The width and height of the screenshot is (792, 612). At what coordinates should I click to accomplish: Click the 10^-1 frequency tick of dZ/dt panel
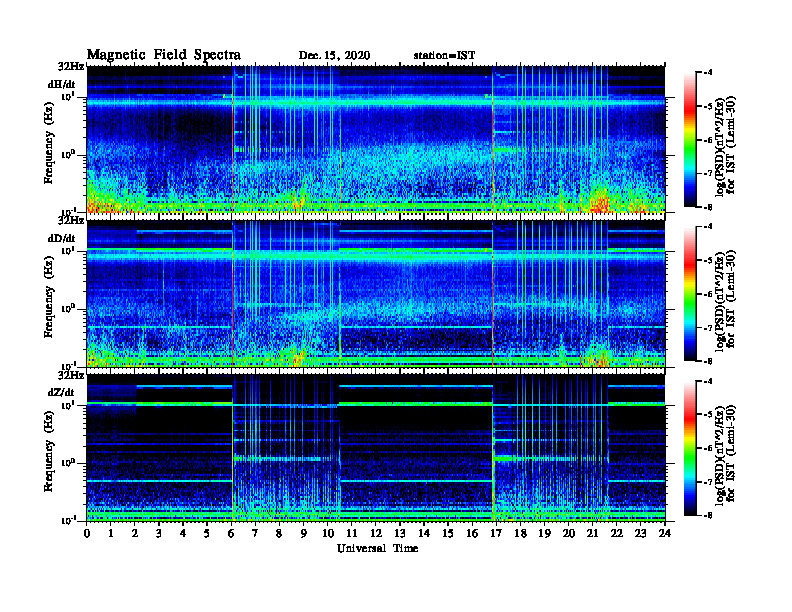67,520
